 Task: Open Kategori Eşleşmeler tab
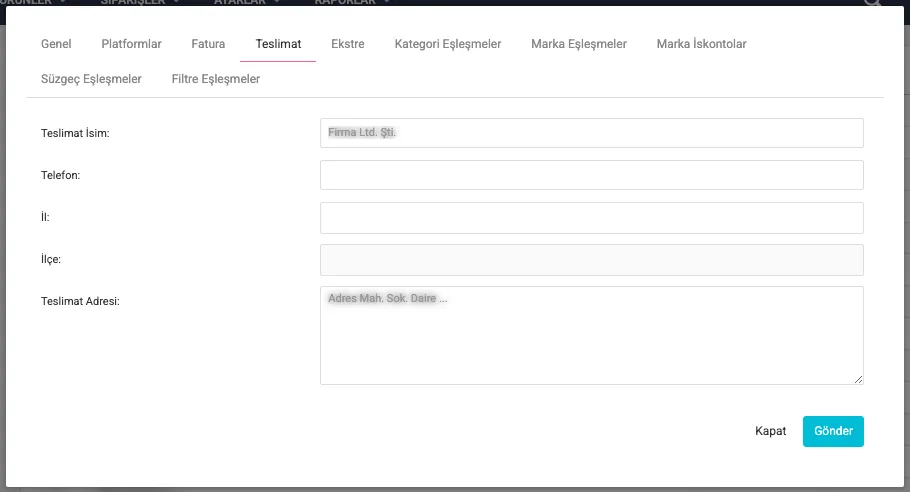click(x=448, y=44)
